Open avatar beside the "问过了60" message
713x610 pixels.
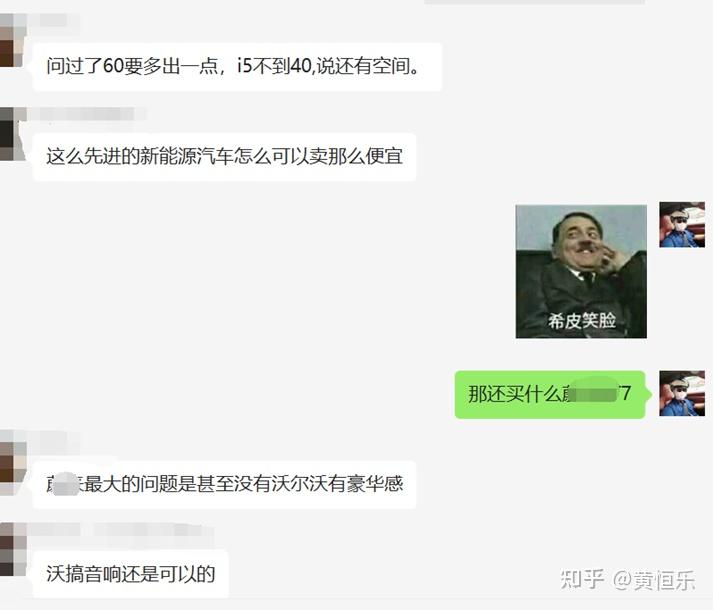[11, 40]
